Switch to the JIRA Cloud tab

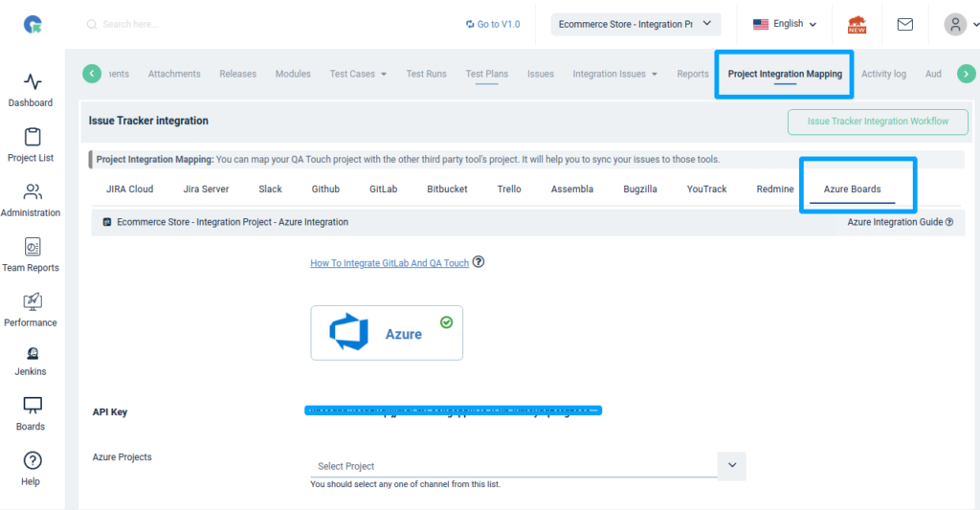coord(129,189)
